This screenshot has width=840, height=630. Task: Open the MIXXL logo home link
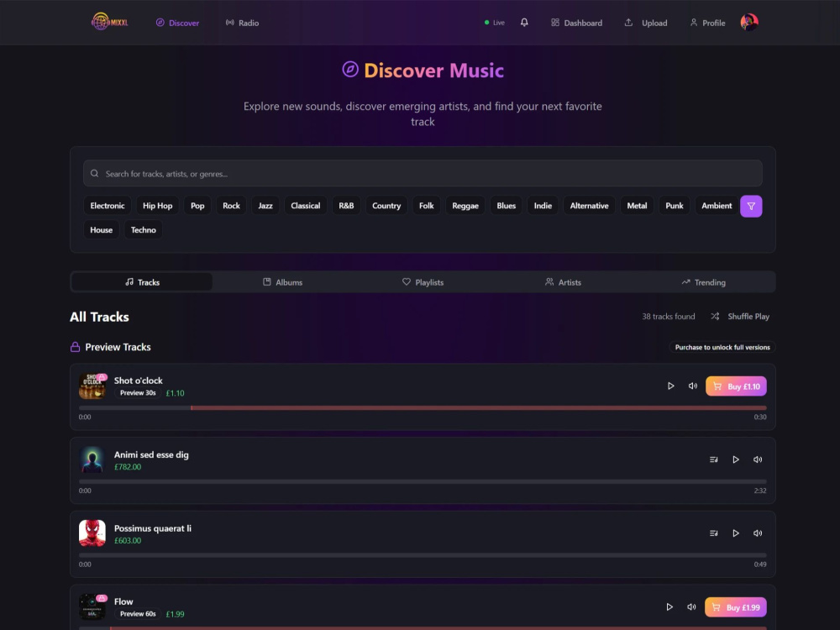[x=110, y=22]
